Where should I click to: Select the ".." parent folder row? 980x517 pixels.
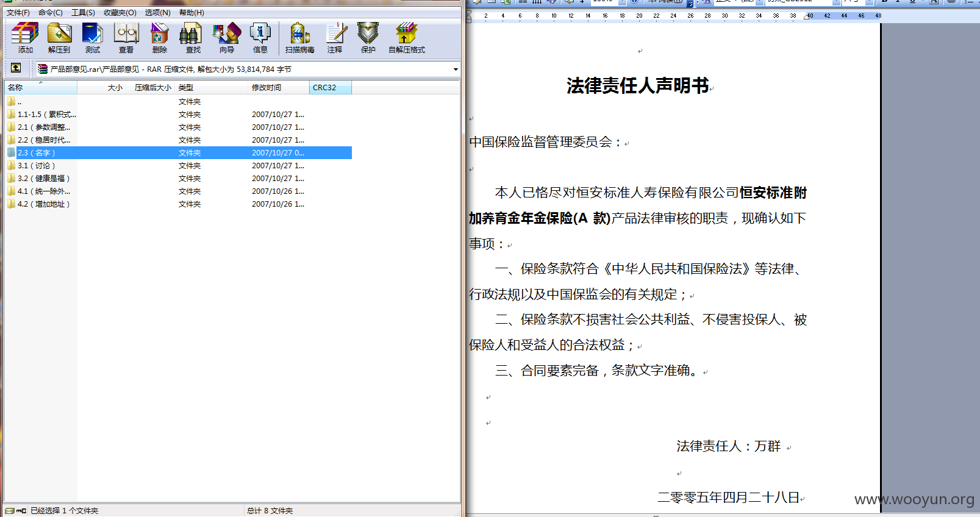coord(179,102)
